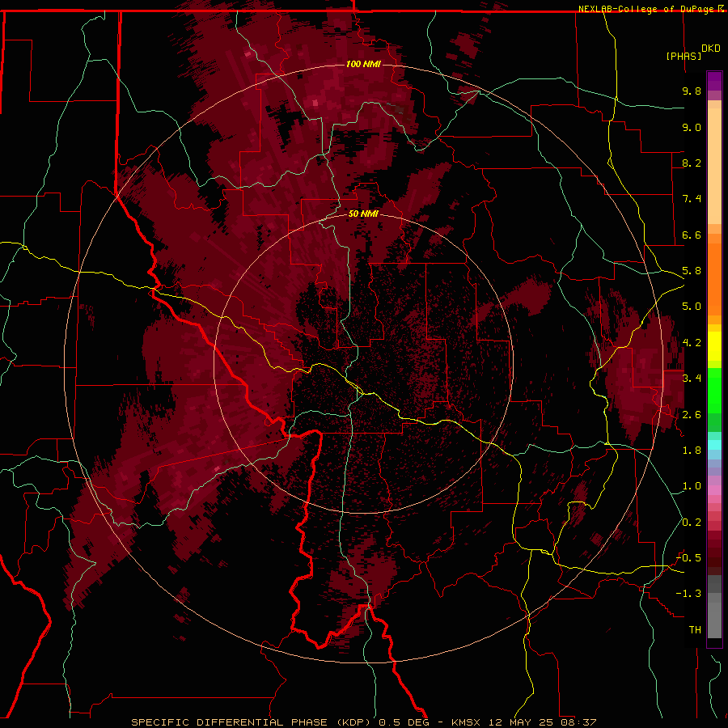The image size is (728, 728).
Task: Click the 1.0 scale value
Action: click(x=692, y=486)
